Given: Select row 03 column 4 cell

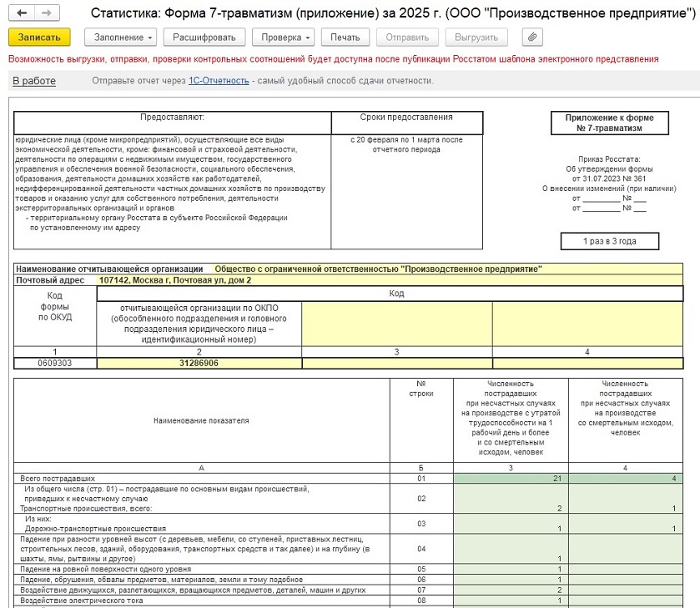Looking at the screenshot, I should [x=626, y=524].
